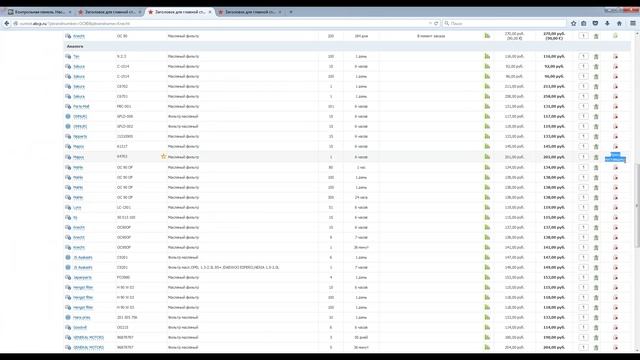This screenshot has height=360, width=640.
Task: Reload the page with the refresh icon
Action: coord(436,24)
